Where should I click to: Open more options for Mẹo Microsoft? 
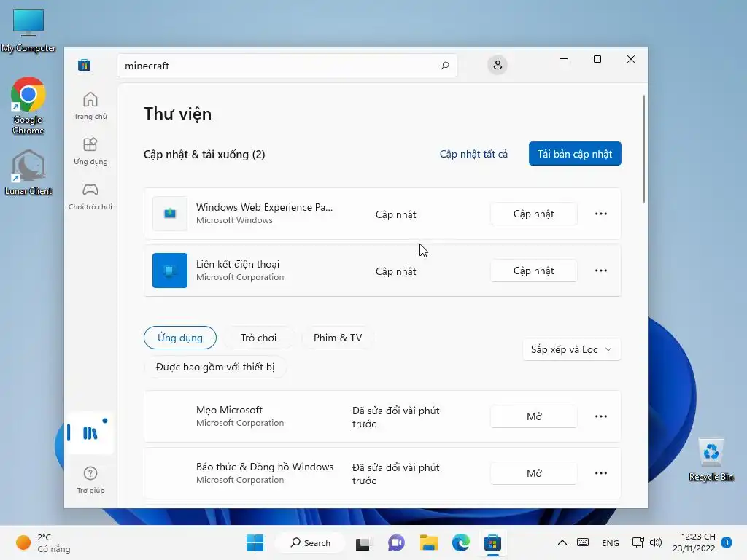[x=601, y=416]
